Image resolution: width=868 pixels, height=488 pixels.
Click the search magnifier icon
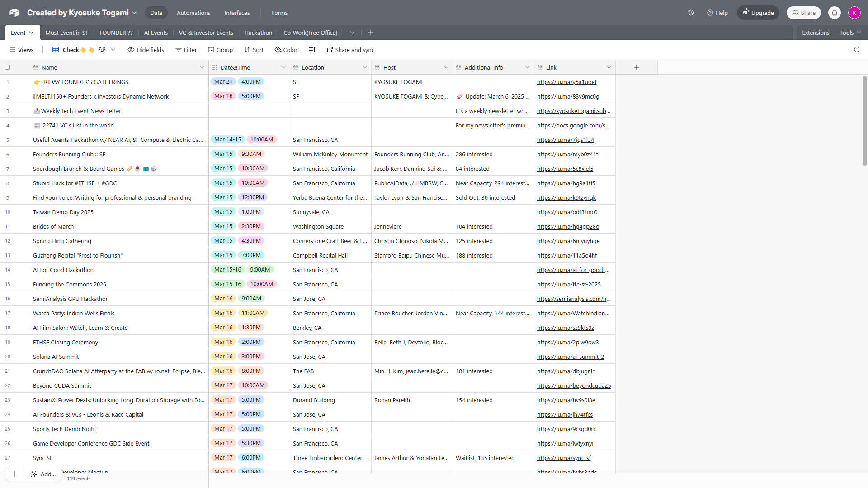[857, 50]
